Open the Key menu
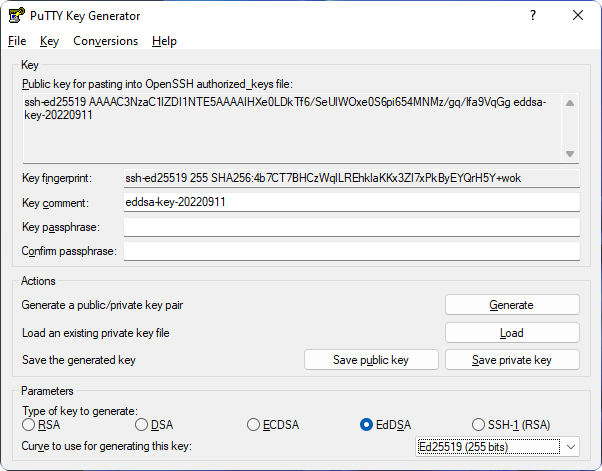 tap(49, 41)
